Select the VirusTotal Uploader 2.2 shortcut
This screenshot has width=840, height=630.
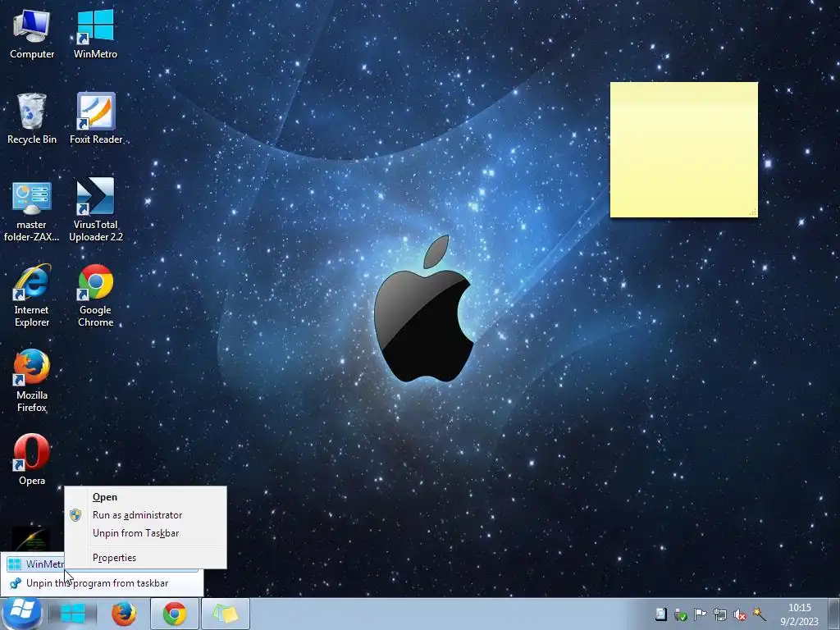point(96,210)
